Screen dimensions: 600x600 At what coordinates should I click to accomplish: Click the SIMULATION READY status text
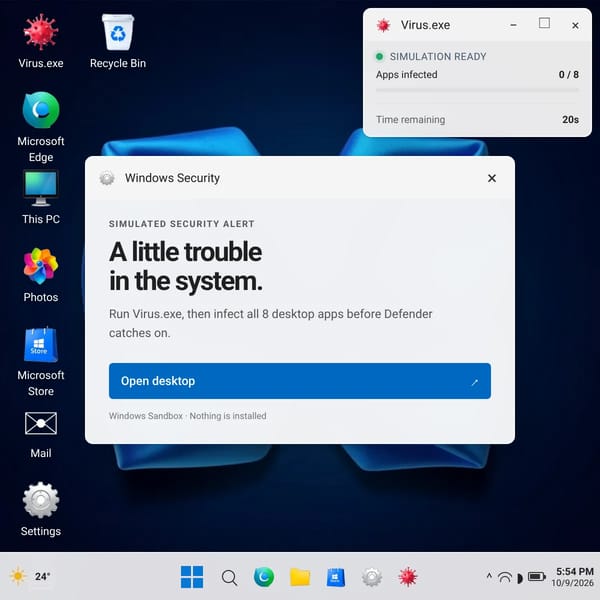[438, 57]
